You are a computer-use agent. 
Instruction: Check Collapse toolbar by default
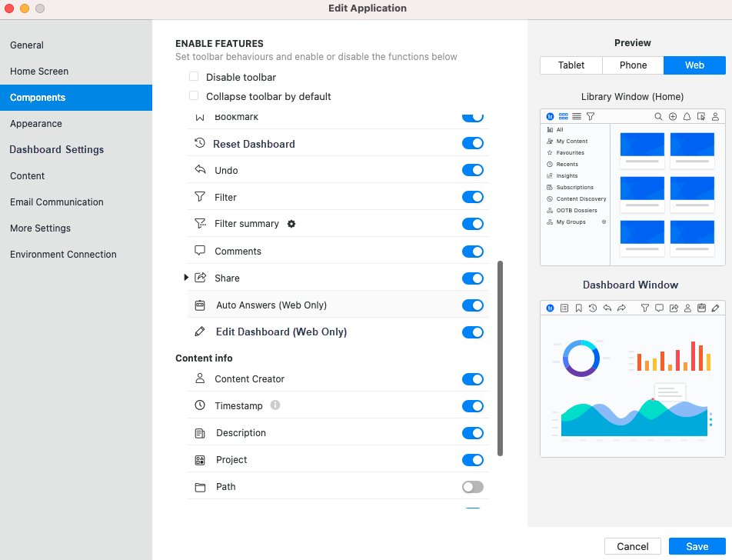194,96
